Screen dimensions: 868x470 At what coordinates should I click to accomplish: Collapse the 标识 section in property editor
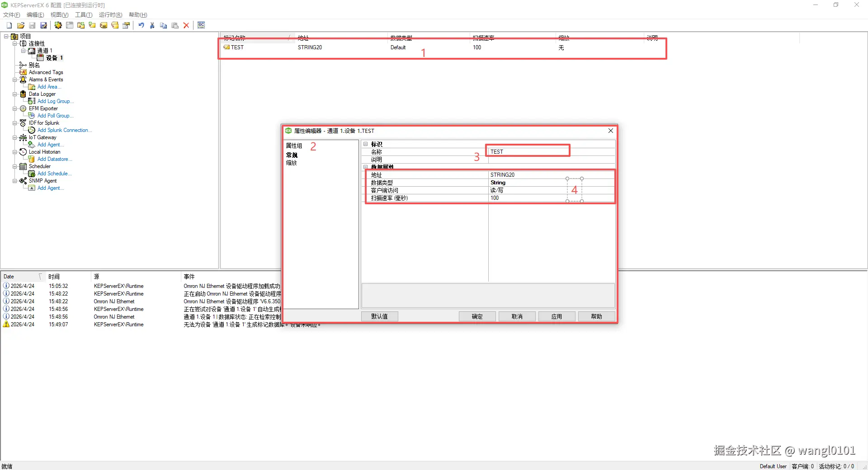pos(366,144)
